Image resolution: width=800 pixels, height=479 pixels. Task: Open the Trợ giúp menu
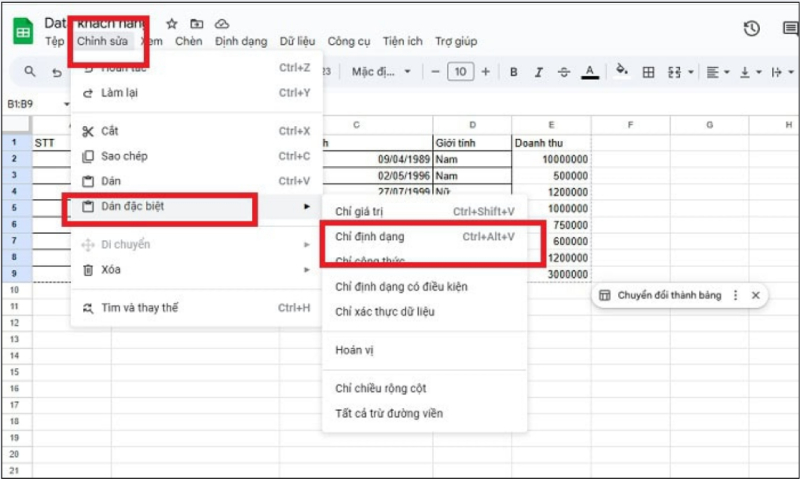pyautogui.click(x=456, y=41)
